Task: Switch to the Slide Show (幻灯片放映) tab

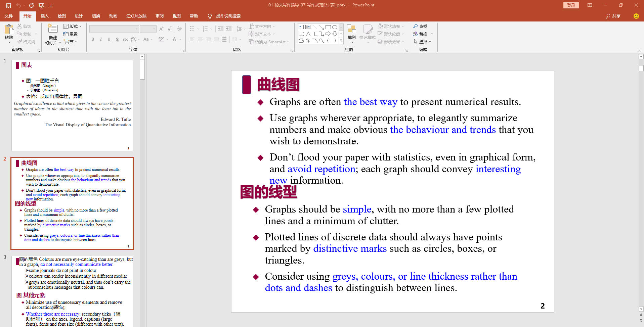Action: coord(136,16)
